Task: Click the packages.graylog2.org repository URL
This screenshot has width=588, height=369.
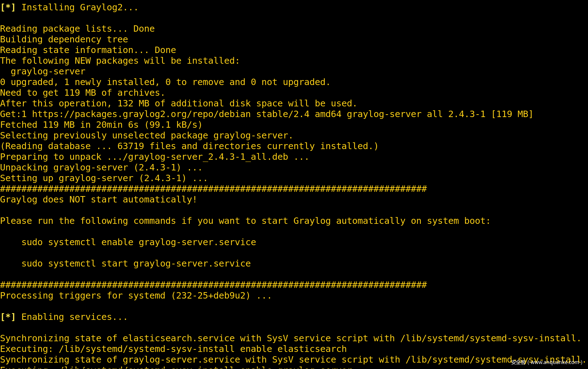Action: (x=141, y=114)
